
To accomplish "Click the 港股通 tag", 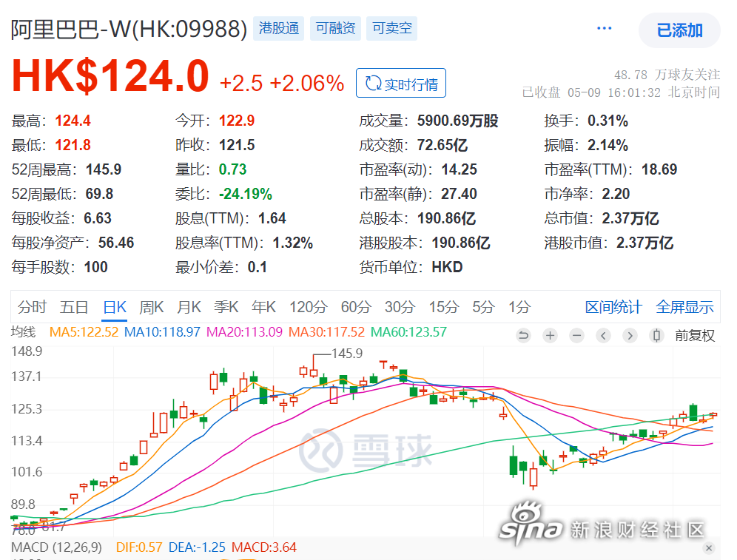I will (279, 29).
